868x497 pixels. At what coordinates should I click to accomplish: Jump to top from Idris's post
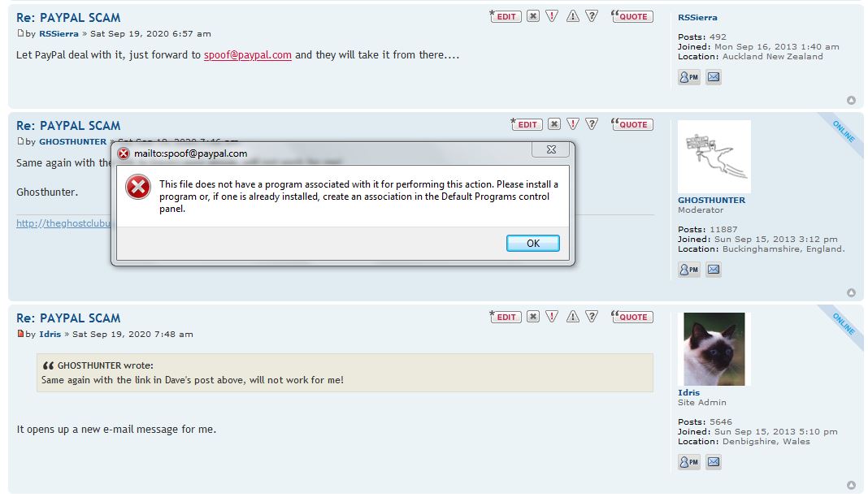coord(851,486)
